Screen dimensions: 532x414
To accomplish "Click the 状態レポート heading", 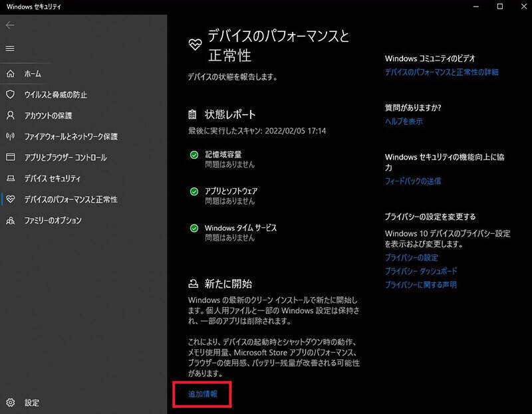I will click(230, 114).
